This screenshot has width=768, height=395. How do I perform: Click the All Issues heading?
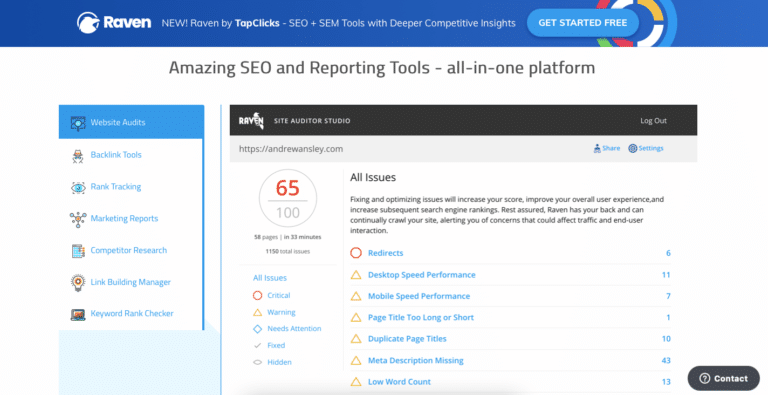tap(373, 177)
